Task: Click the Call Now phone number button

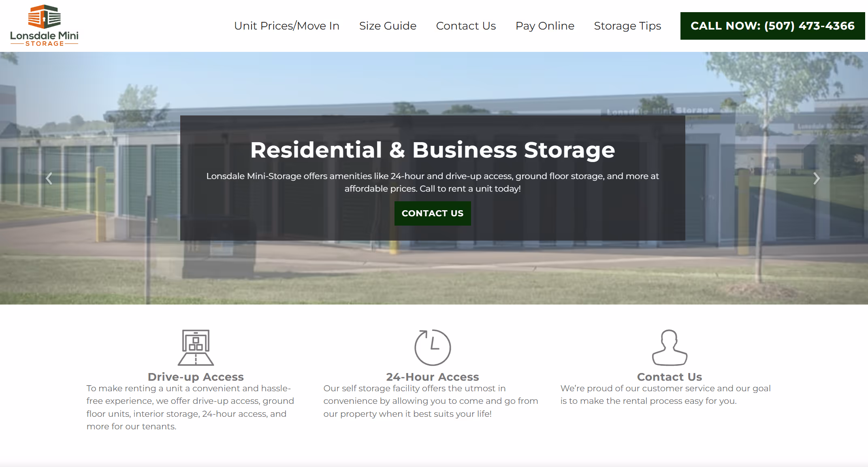Action: pos(772,26)
